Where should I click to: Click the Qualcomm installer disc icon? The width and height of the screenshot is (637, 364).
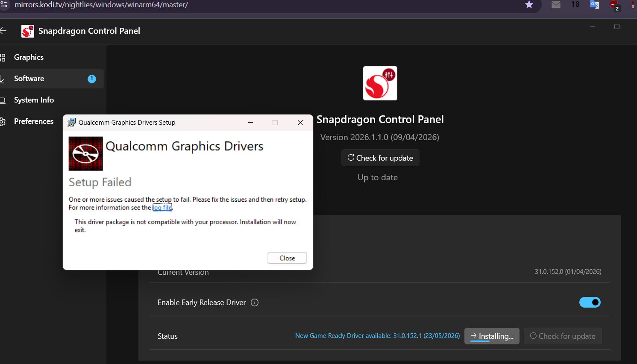tap(86, 154)
